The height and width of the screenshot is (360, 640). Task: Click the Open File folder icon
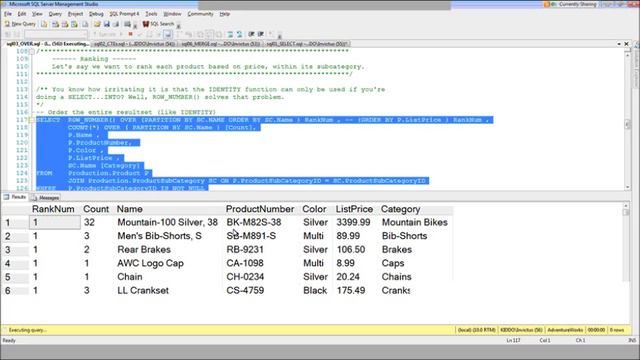pyautogui.click(x=97, y=24)
